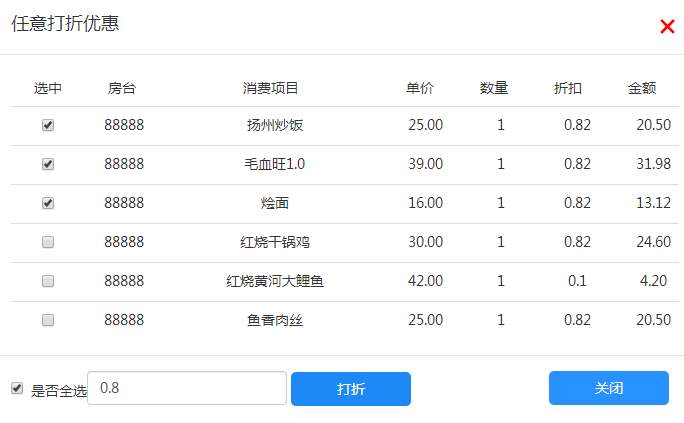
Task: Click the blue 关闭 button
Action: point(609,388)
